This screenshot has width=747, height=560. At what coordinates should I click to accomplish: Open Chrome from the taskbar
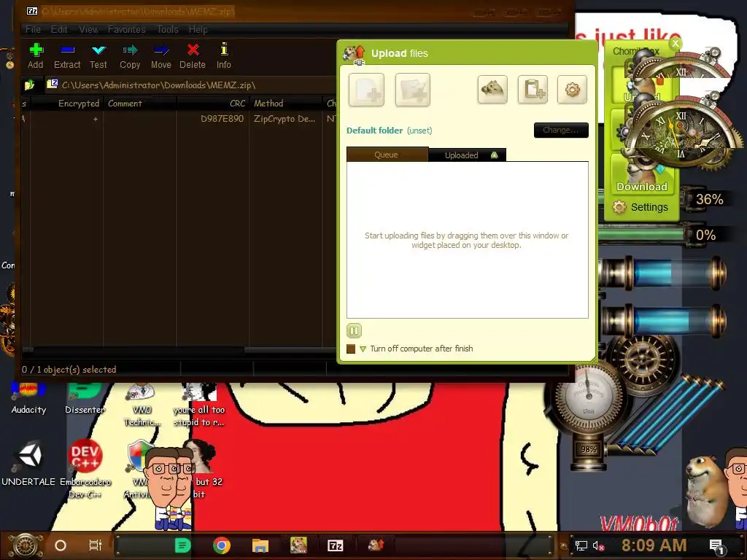pos(222,545)
